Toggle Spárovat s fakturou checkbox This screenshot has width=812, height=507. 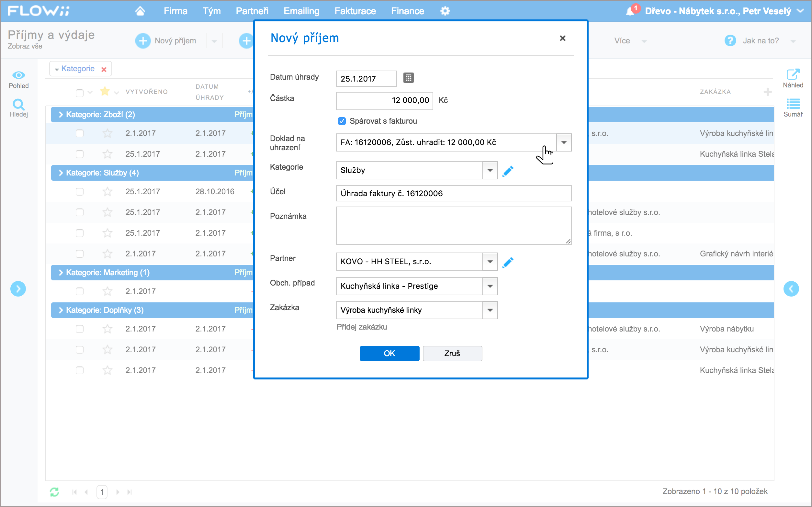point(342,121)
